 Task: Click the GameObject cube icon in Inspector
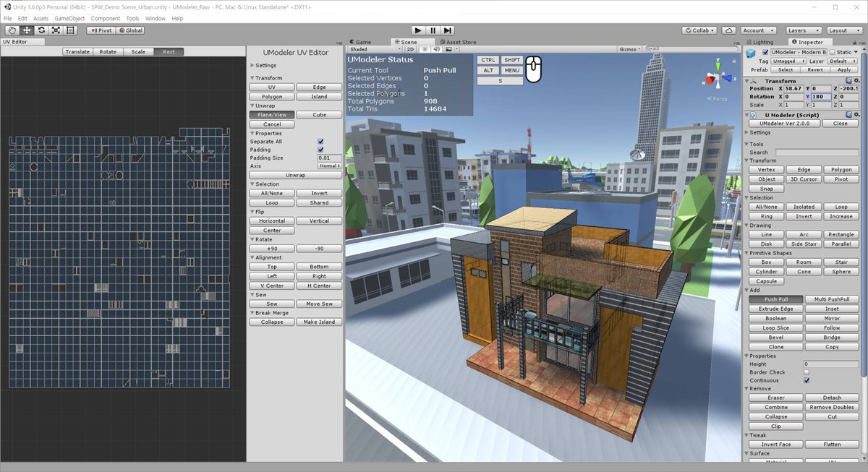[x=752, y=53]
